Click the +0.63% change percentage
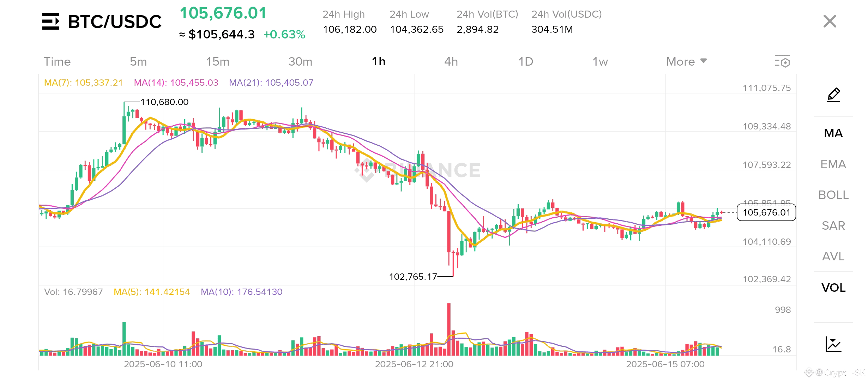Screen dimensions: 868x381 (x=284, y=34)
